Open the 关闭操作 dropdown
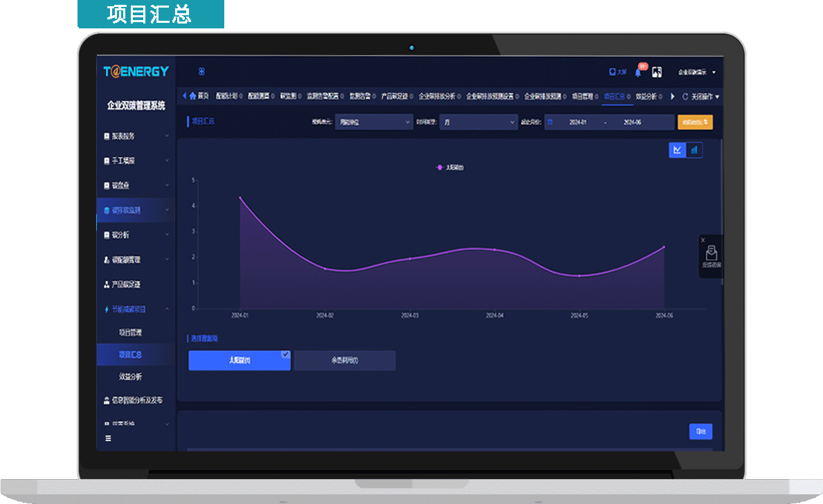The width and height of the screenshot is (823, 504). [705, 97]
